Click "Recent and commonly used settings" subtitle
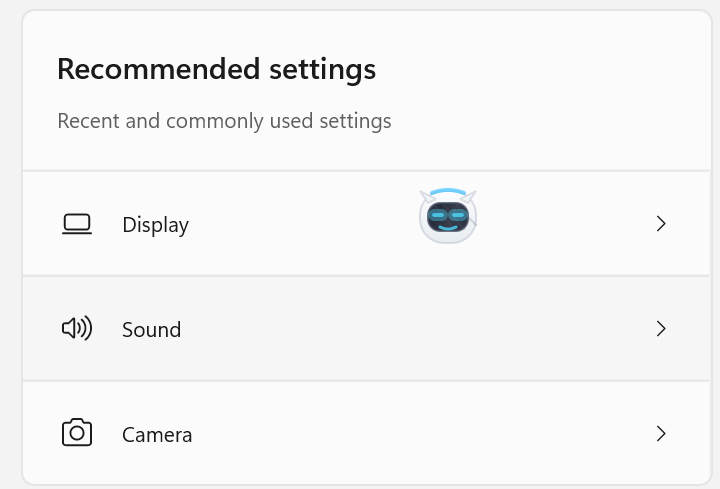Screen dimensions: 720x489 [224, 121]
